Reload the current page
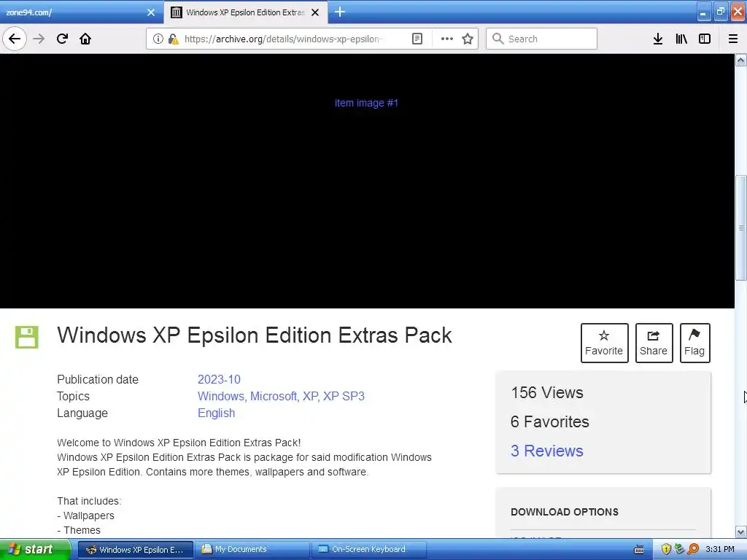The height and width of the screenshot is (560, 747). pyautogui.click(x=62, y=39)
